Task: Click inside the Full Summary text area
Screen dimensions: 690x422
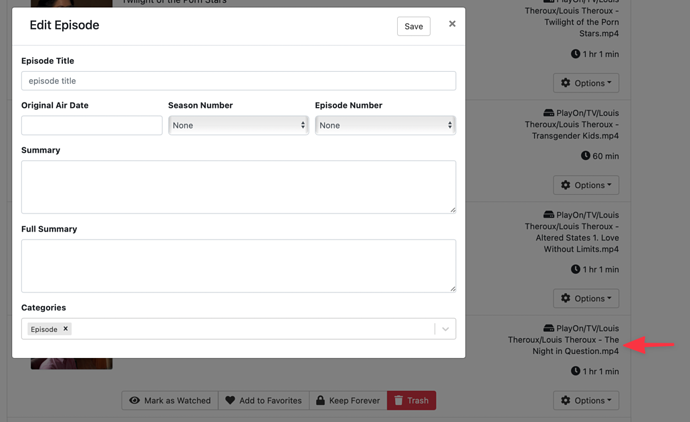Action: (238, 265)
